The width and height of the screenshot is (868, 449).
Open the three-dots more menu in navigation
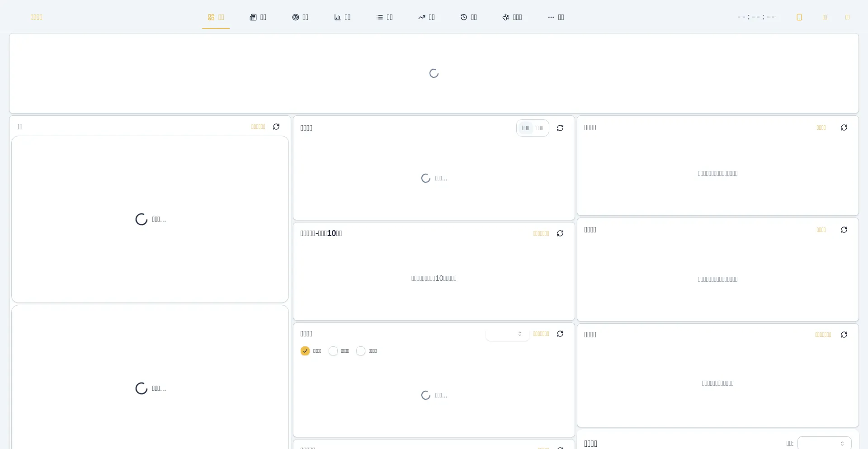pos(556,17)
